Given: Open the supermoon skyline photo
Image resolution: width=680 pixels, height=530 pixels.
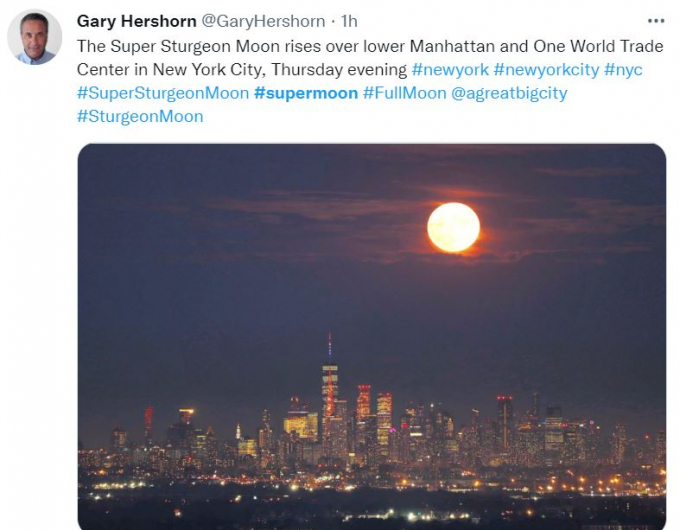Looking at the screenshot, I should pos(372,337).
